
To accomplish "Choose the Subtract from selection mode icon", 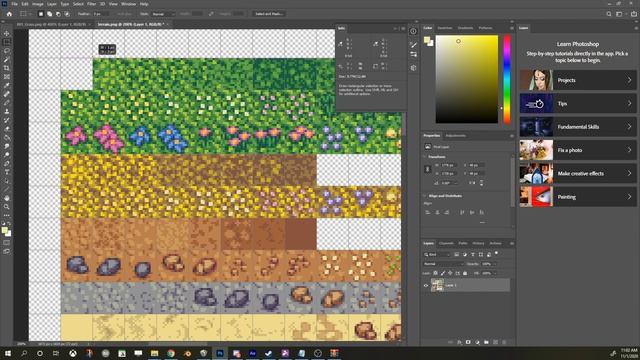I will 58,14.
